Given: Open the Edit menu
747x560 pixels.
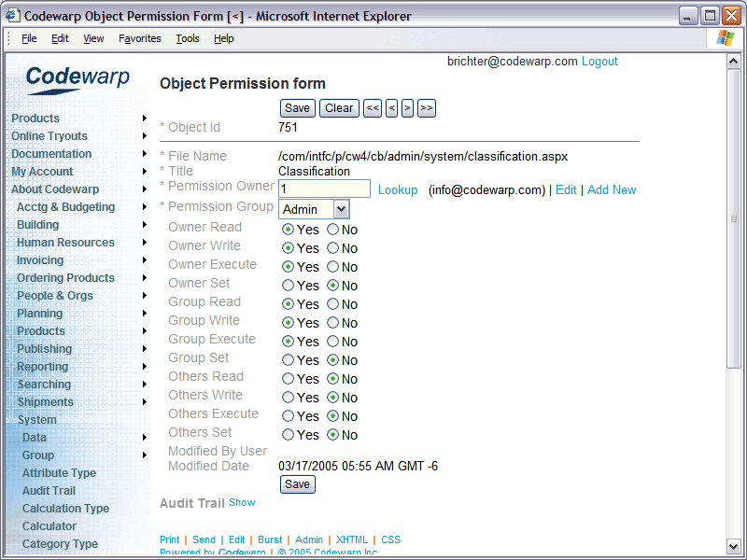Looking at the screenshot, I should 60,38.
